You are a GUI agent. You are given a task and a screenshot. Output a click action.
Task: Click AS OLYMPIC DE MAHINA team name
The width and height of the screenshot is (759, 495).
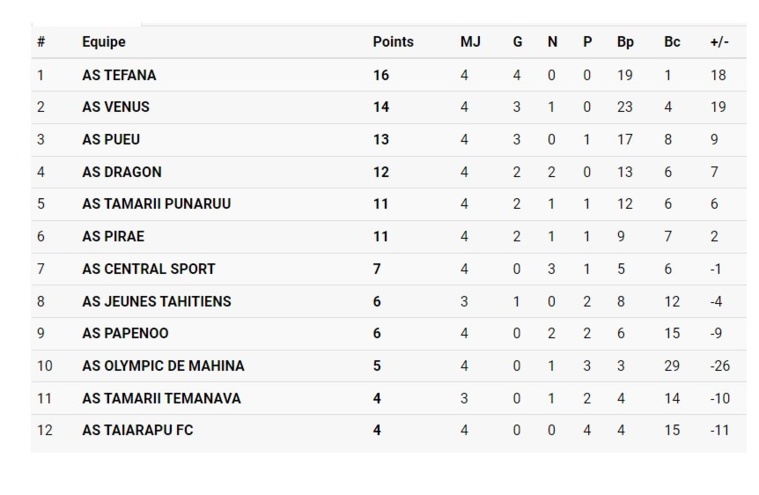click(163, 366)
